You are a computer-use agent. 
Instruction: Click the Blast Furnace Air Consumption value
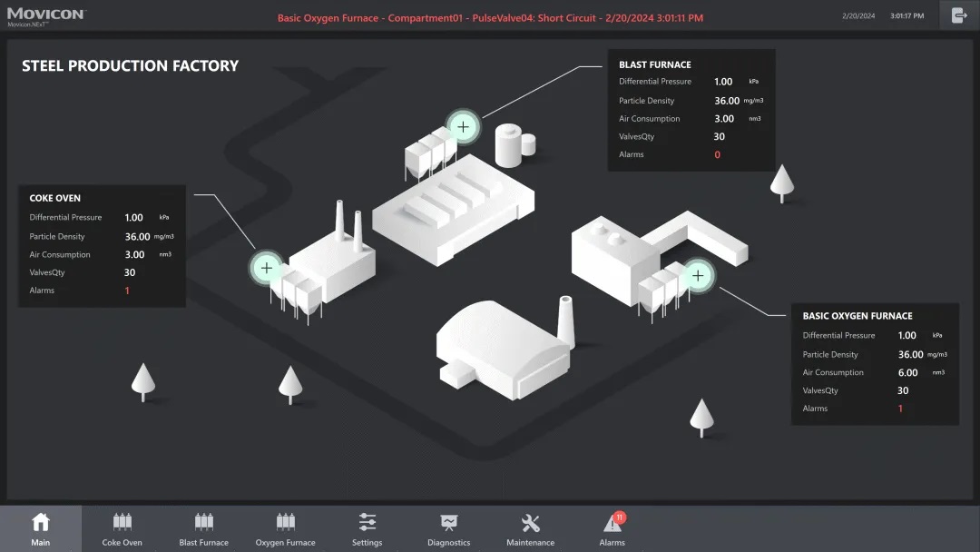coord(724,119)
